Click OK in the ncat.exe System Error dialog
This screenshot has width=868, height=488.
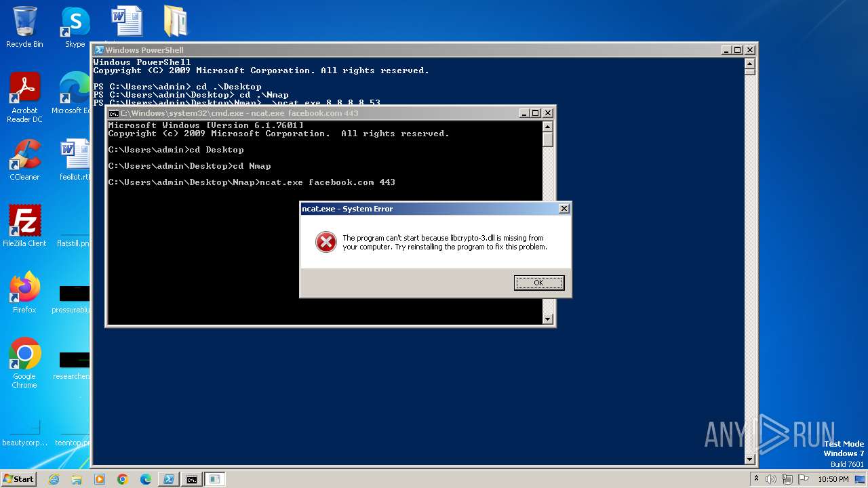point(538,283)
